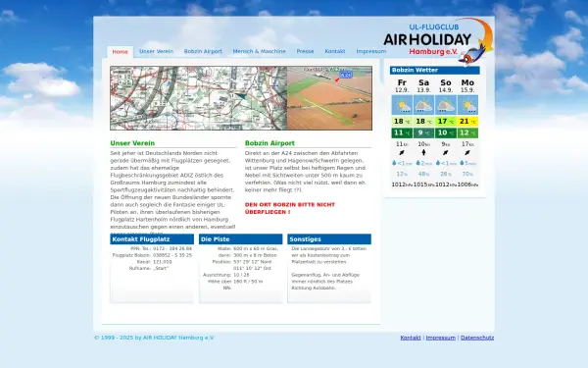
Task: Click the red DEN ORT BOBZIN warning
Action: coord(290,208)
